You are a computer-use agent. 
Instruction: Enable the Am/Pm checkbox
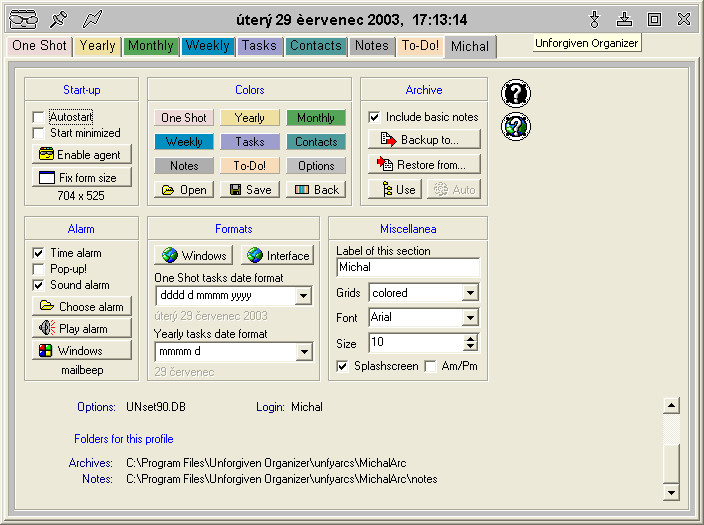click(430, 366)
